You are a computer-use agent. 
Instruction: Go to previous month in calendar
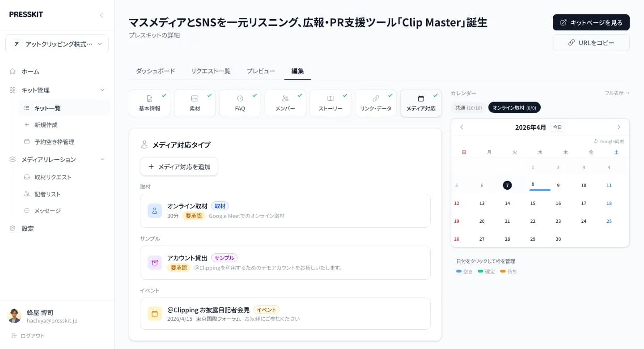(x=462, y=127)
